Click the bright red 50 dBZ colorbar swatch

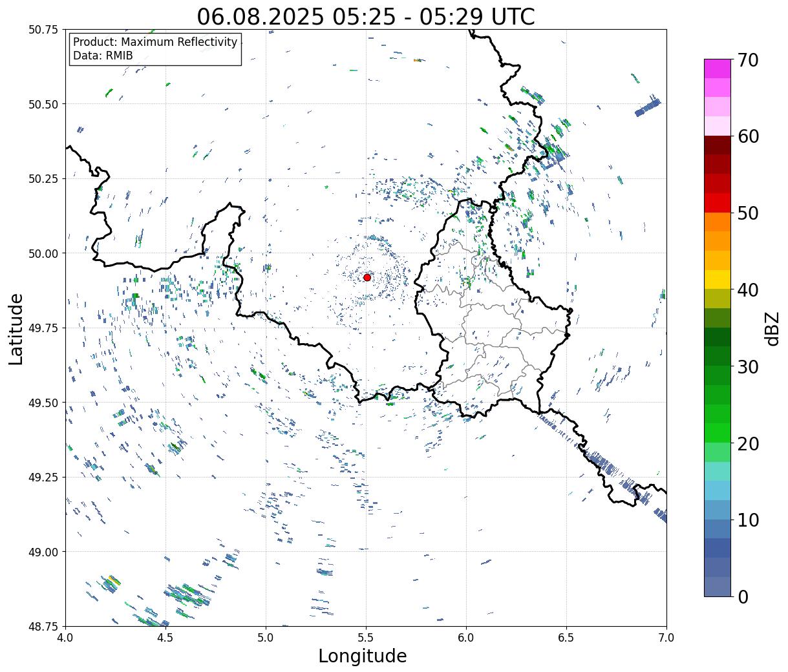pyautogui.click(x=718, y=203)
